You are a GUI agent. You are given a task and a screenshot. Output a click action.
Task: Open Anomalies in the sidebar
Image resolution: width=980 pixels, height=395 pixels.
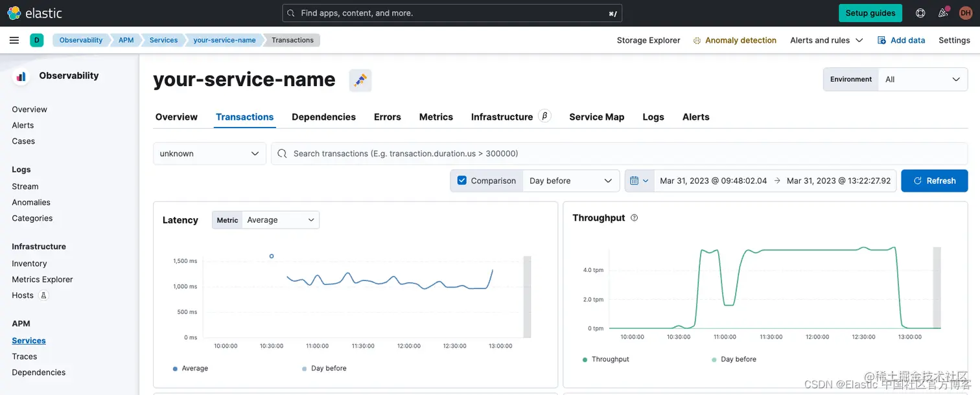31,202
